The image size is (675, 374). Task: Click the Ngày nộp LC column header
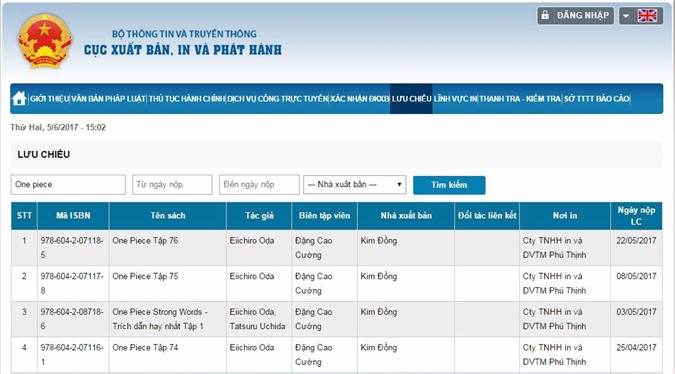[636, 216]
